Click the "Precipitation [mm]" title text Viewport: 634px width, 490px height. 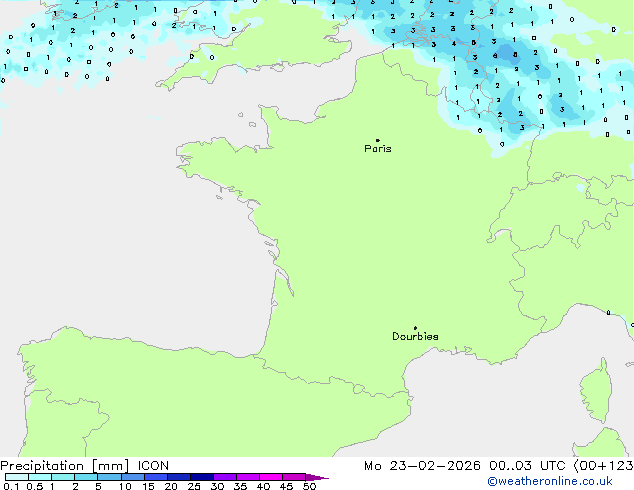point(65,466)
